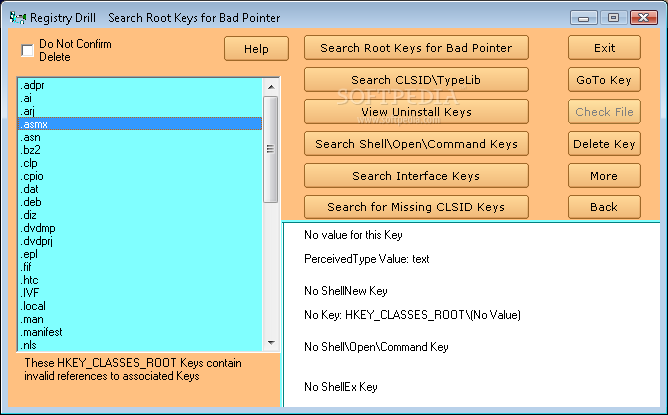Go back using the Back button
Viewport: 668px width, 415px height.
pyautogui.click(x=604, y=207)
